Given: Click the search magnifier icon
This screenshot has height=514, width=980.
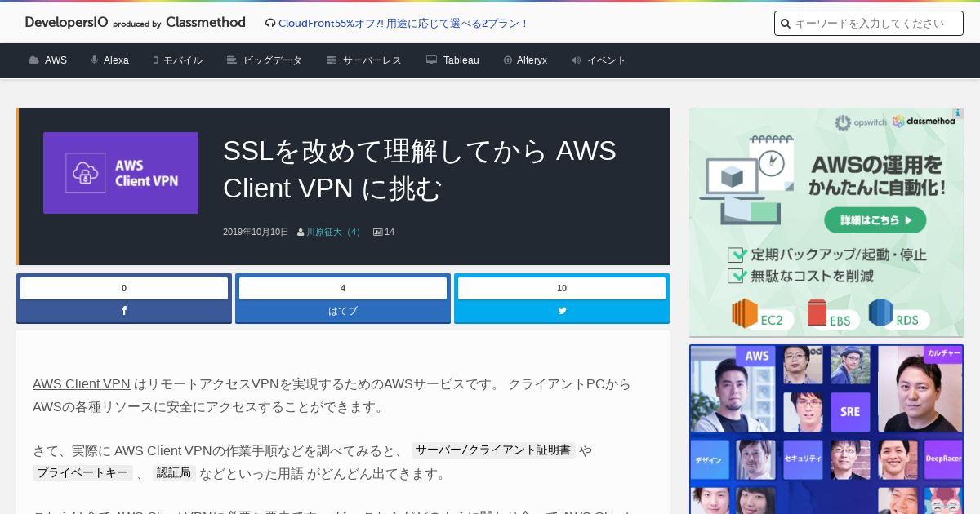Looking at the screenshot, I should tap(786, 24).
